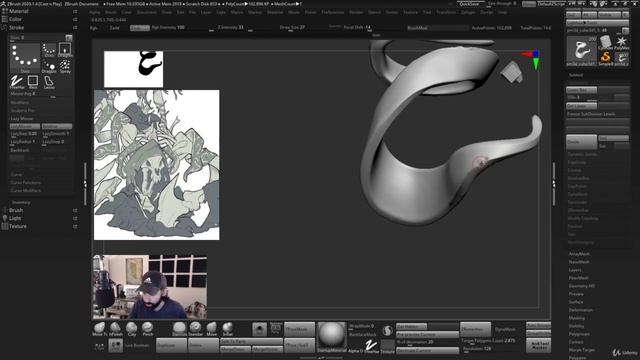The height and width of the screenshot is (360, 640).
Task: Select the hPolish brush
Action: click(x=116, y=329)
